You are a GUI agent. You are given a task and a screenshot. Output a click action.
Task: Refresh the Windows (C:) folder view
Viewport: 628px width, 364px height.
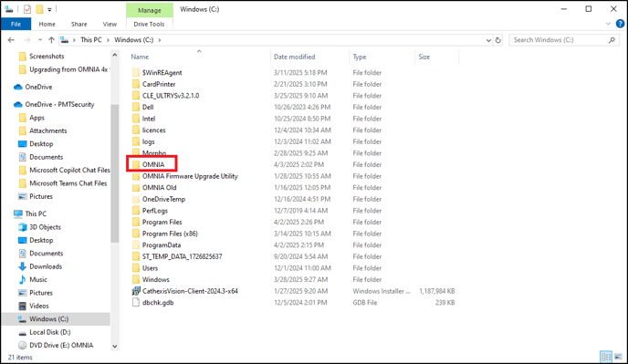point(497,40)
